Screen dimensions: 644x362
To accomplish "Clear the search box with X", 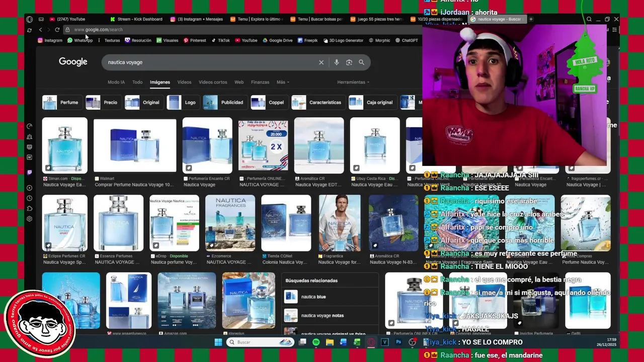I will (x=321, y=62).
